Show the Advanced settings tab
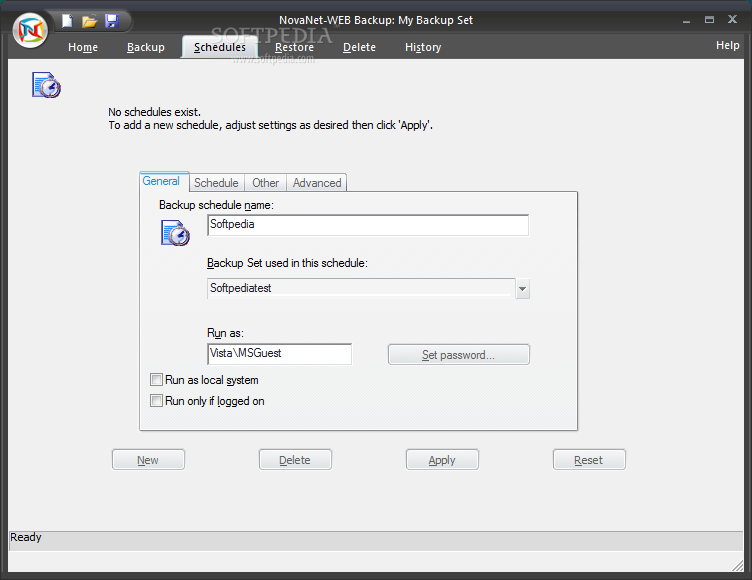The width and height of the screenshot is (752, 580). 317,183
